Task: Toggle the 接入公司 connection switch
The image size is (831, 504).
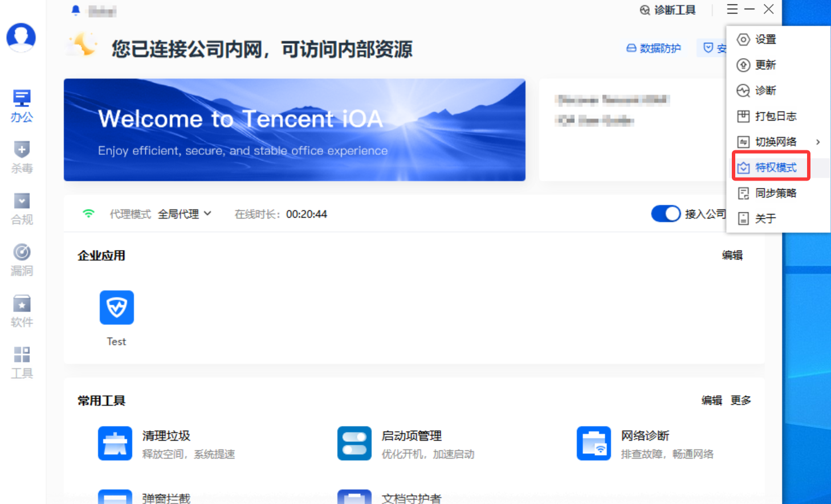Action: (x=666, y=214)
